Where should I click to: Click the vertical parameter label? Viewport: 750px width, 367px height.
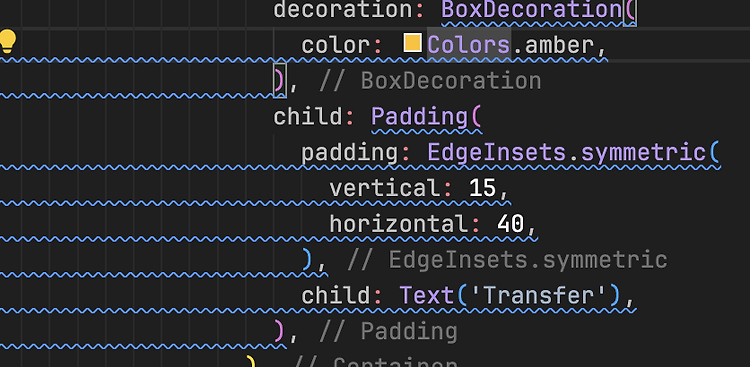coord(384,188)
